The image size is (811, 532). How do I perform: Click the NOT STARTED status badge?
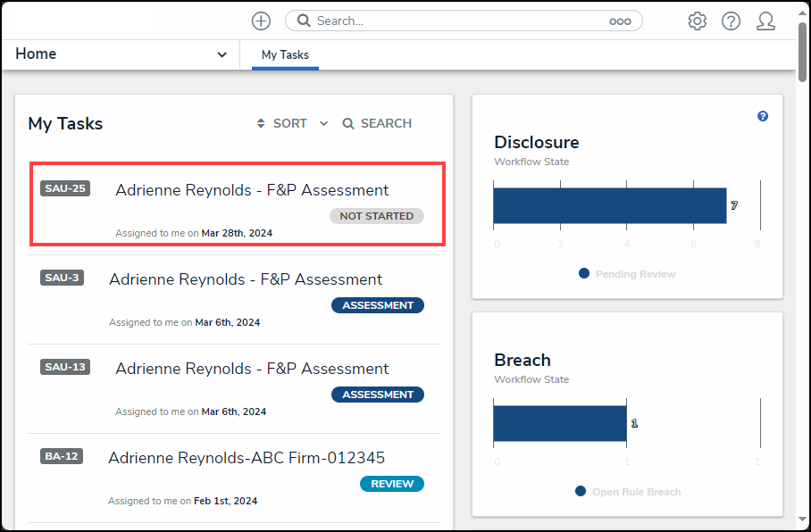coord(376,215)
